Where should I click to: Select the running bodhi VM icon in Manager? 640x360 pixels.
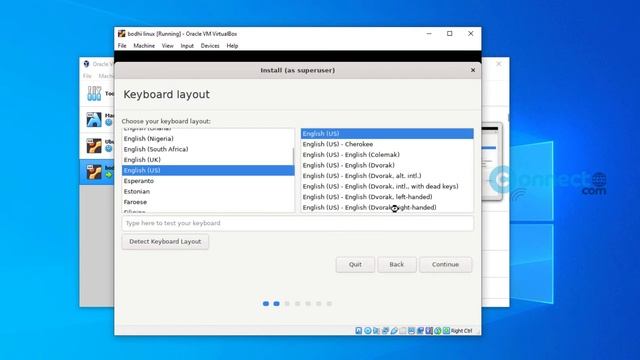94,172
